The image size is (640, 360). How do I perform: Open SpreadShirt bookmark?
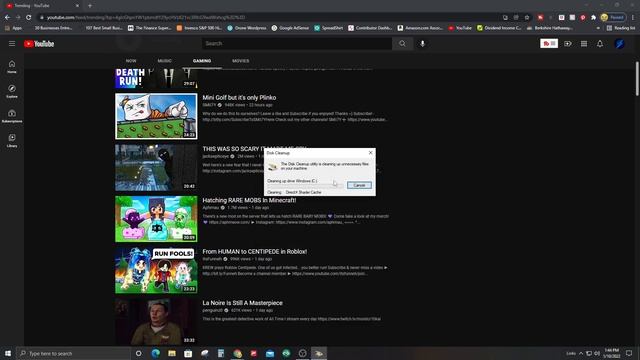click(329, 28)
